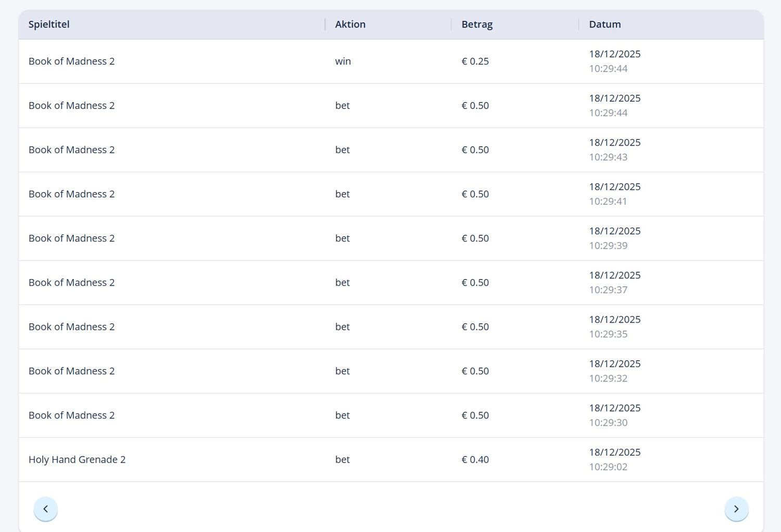This screenshot has height=532, width=781.
Task: Select the Holy Hand Grenade 2 row title
Action: [x=77, y=460]
